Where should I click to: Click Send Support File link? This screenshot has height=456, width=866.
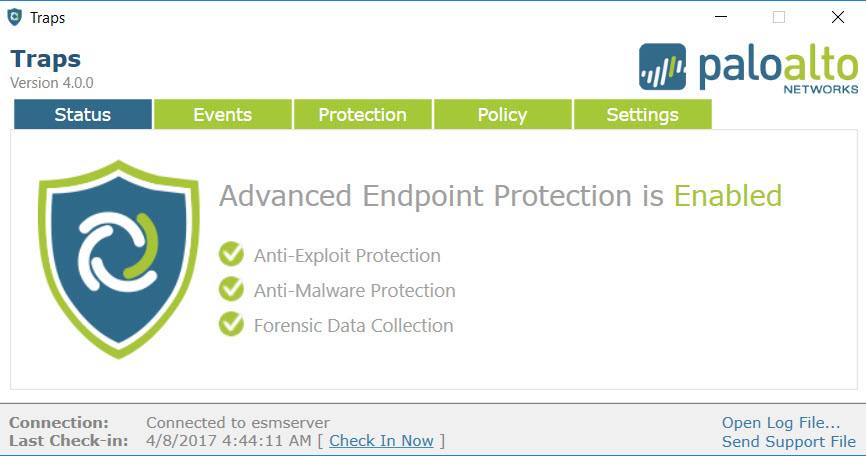tap(788, 442)
